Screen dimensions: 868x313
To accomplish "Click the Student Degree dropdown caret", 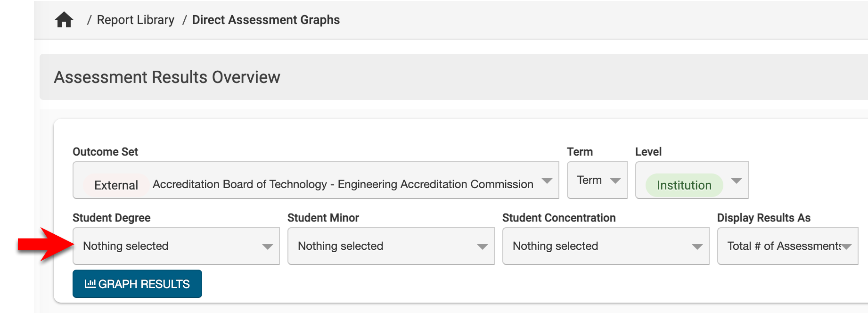I will click(267, 247).
